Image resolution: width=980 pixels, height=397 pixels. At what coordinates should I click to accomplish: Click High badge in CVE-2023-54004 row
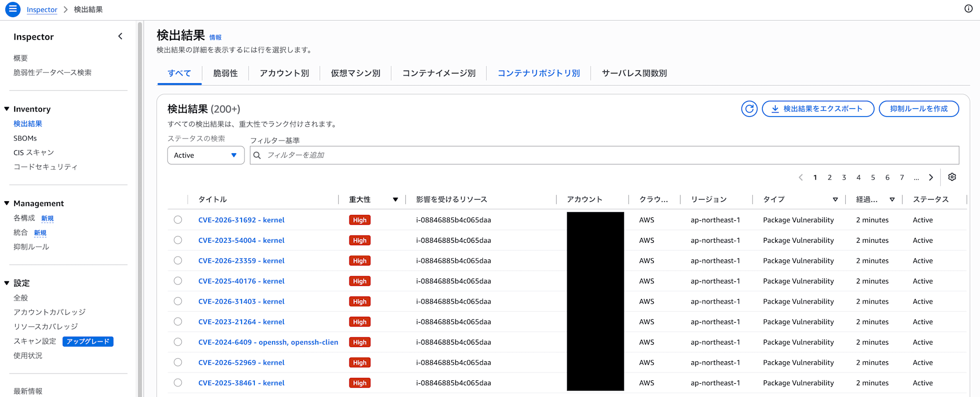360,240
